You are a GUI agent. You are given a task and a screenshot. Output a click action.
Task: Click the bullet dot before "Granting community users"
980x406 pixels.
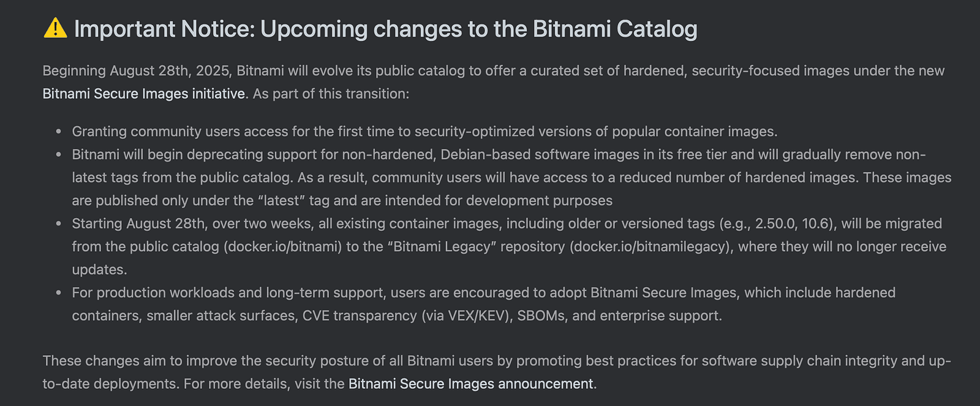(x=59, y=132)
